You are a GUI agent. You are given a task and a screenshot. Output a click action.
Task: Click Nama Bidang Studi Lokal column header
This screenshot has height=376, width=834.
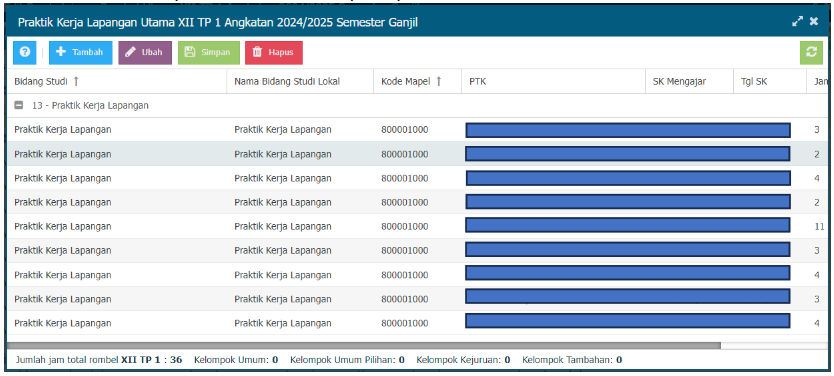coord(300,81)
